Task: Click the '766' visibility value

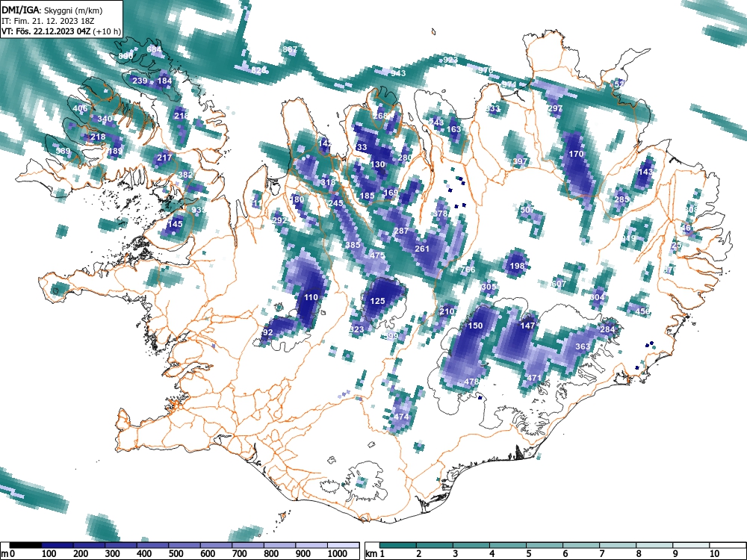Action: (468, 270)
